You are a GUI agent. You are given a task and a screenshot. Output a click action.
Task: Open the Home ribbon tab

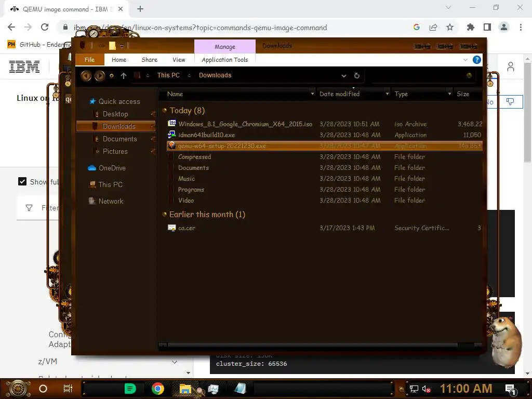(119, 60)
